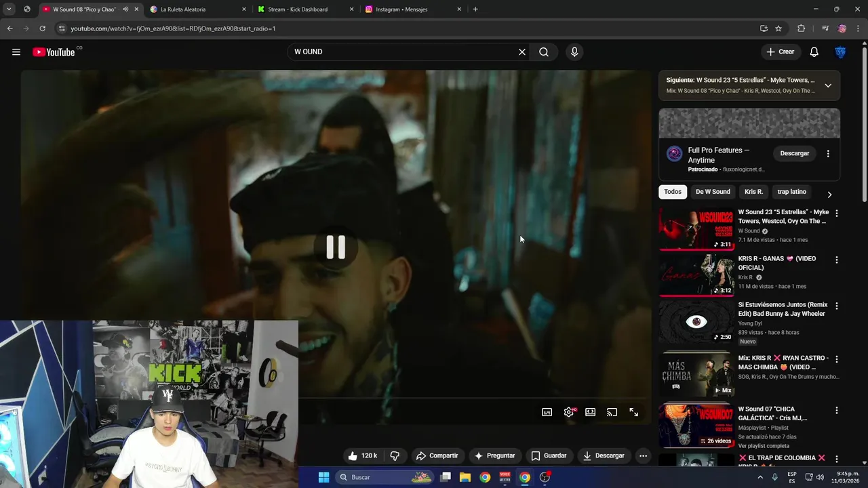Screen dimensions: 868x488
Task: Select the Todos filter chip
Action: click(x=673, y=192)
